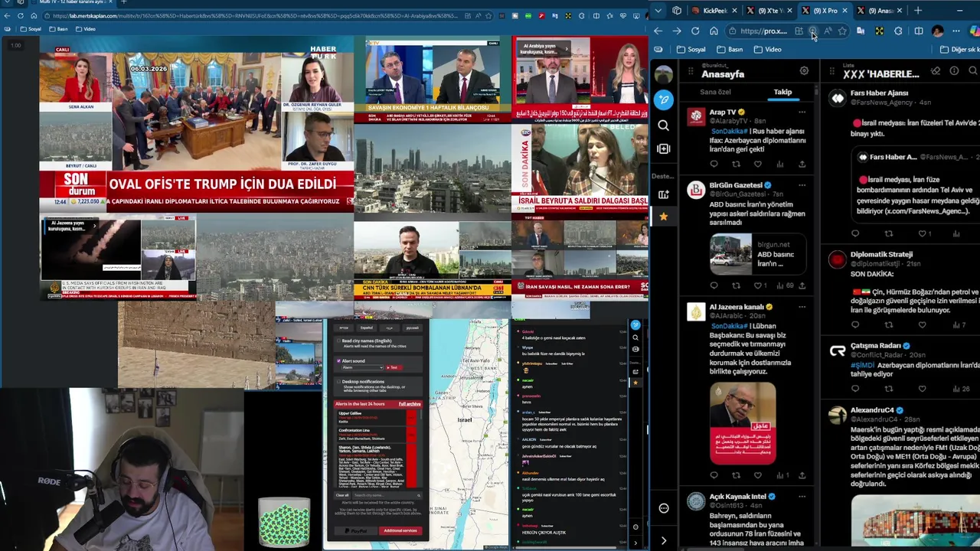The width and height of the screenshot is (980, 551).
Task: Open the browser settings and more menu
Action: [955, 31]
